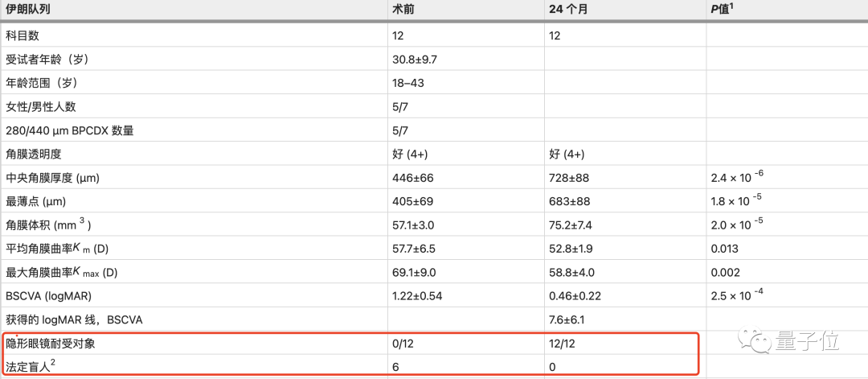Click the P value 2.0 × 10 -5
The width and height of the screenshot is (868, 379).
coord(737,225)
